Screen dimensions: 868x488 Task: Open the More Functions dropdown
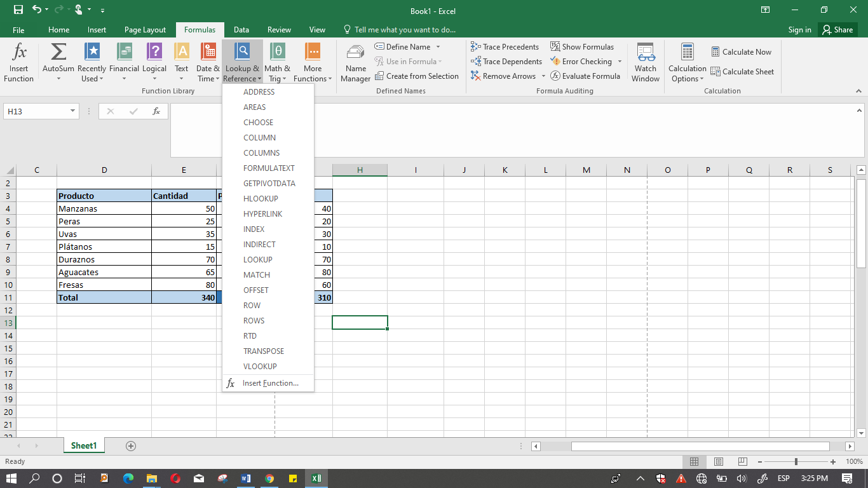tap(312, 62)
